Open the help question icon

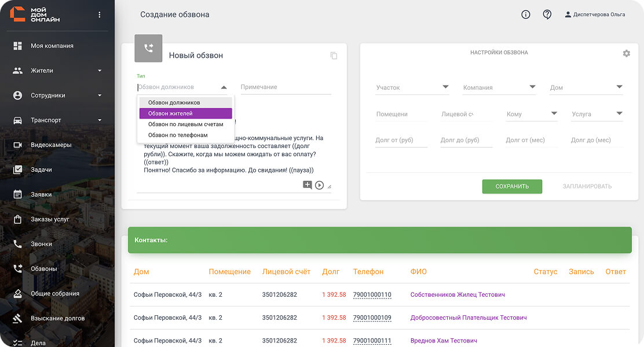(547, 14)
